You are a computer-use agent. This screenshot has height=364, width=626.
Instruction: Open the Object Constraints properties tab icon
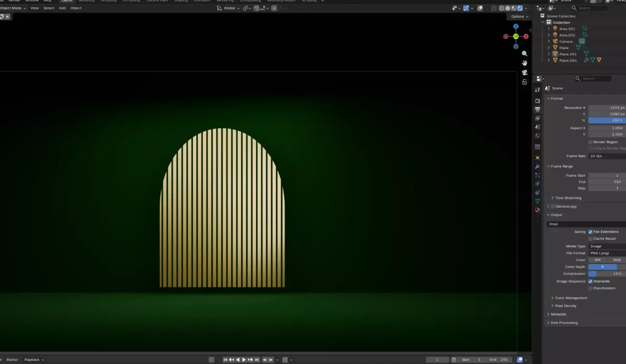tap(537, 192)
